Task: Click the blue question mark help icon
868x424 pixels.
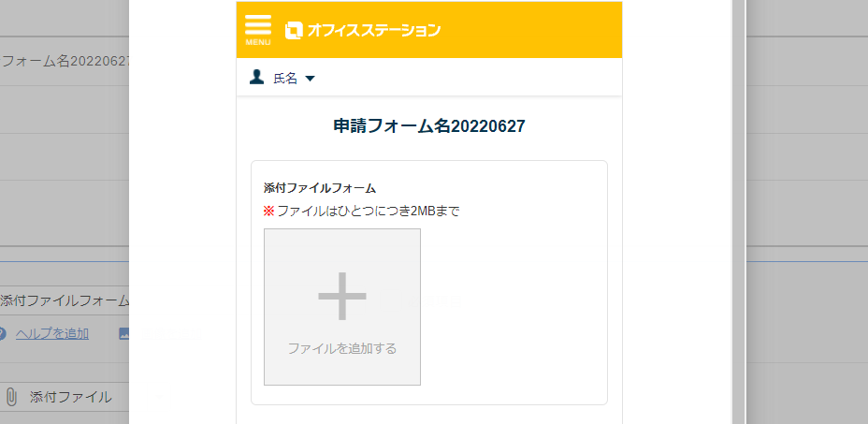Action: coord(2,333)
